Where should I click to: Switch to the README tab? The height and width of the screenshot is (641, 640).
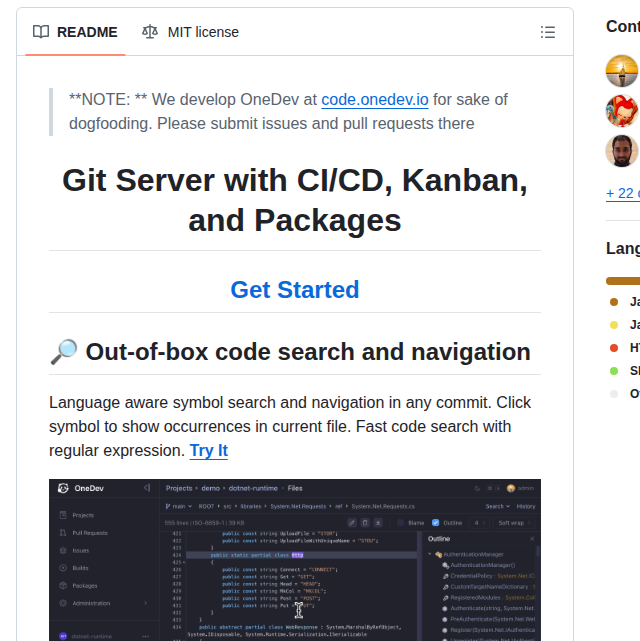tap(75, 32)
